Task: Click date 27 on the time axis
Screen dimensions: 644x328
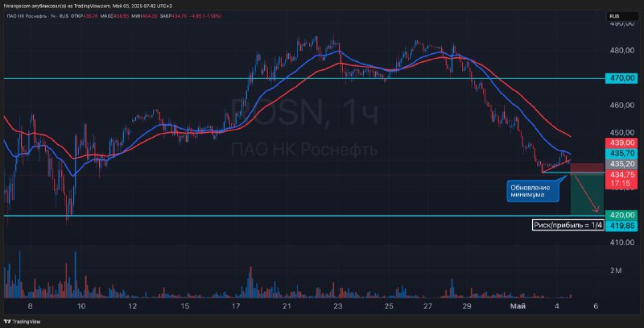Action: click(427, 306)
